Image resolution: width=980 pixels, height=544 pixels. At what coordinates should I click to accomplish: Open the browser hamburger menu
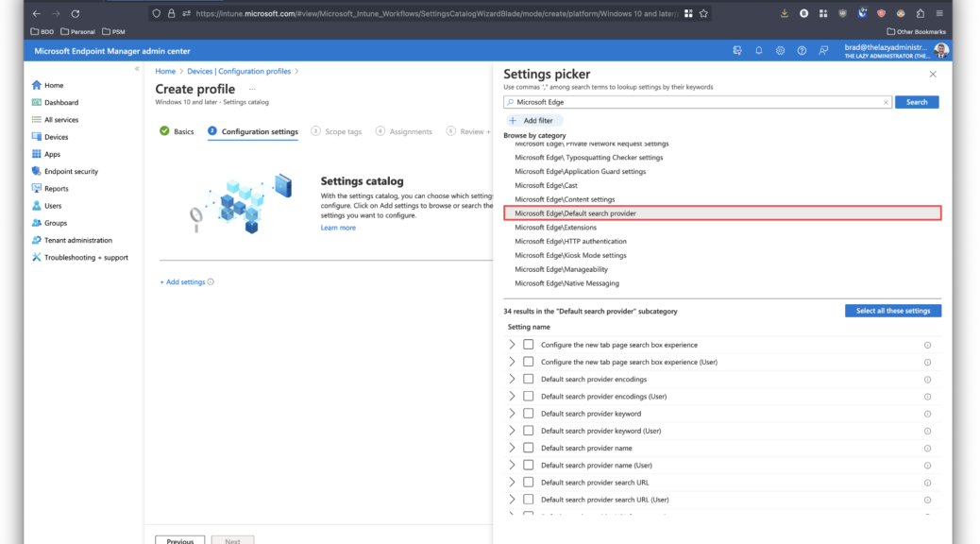(x=939, y=13)
